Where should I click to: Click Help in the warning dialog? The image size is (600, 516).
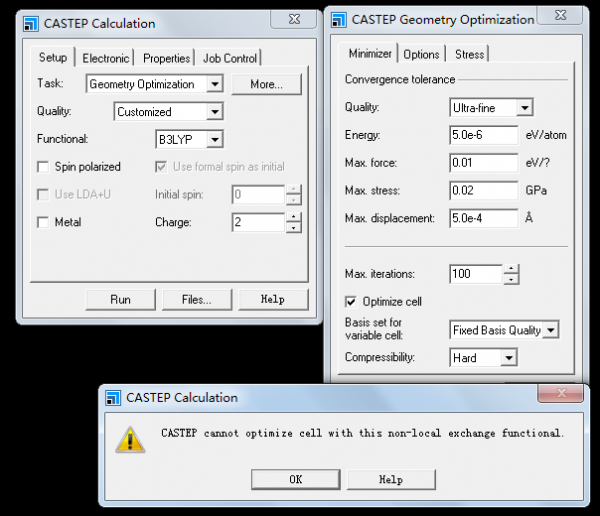[x=391, y=480]
